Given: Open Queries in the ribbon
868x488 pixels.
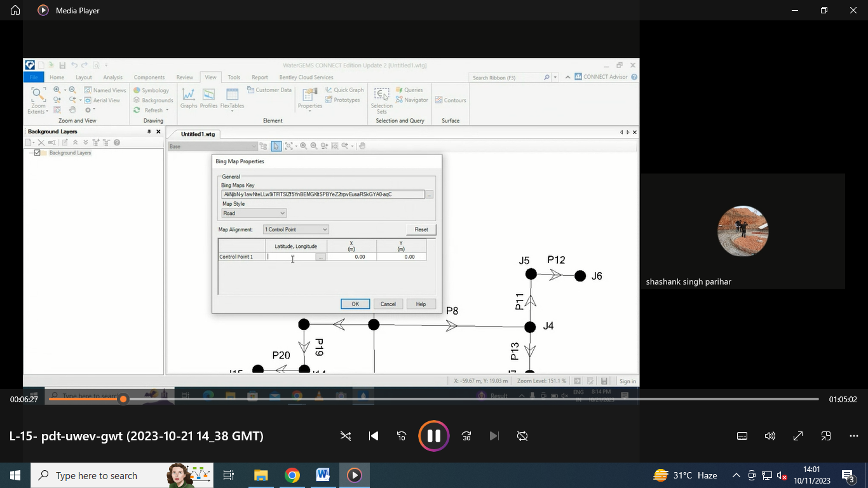Looking at the screenshot, I should pyautogui.click(x=409, y=90).
